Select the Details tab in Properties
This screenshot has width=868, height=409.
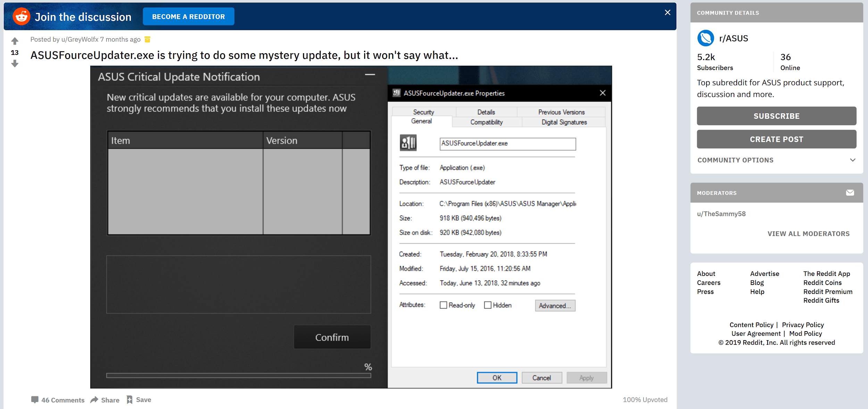[485, 112]
